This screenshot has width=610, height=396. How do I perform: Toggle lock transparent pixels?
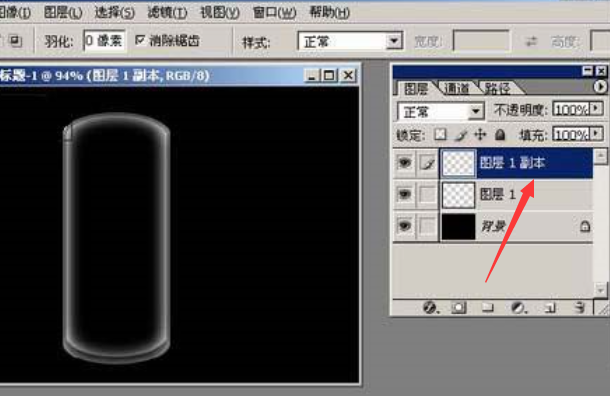click(x=440, y=135)
